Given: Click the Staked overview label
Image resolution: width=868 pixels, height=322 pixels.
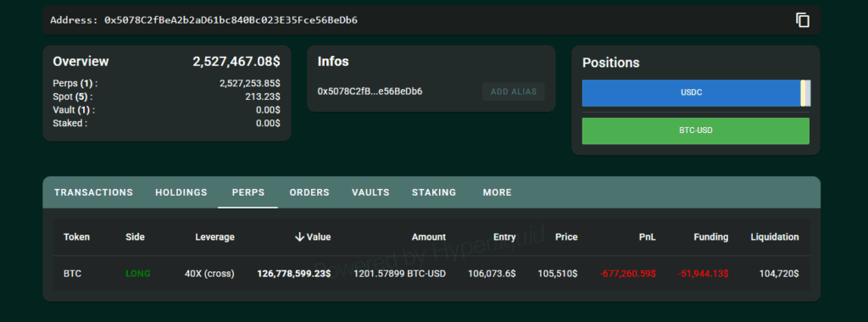Looking at the screenshot, I should [70, 124].
